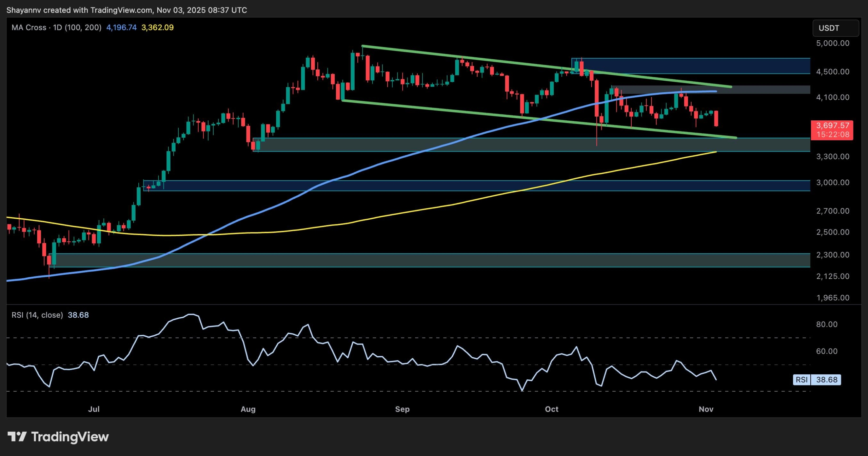The width and height of the screenshot is (868, 456).
Task: Click the 4,196.74 indicator value
Action: point(121,28)
